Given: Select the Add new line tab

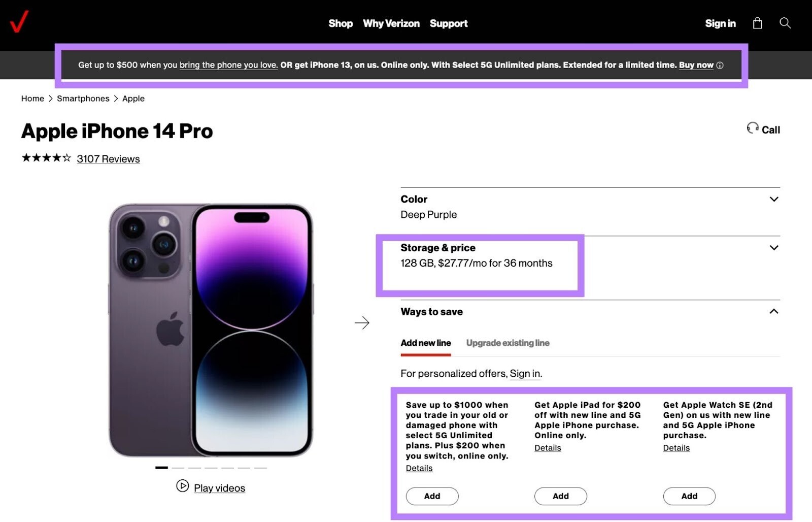Looking at the screenshot, I should [426, 343].
